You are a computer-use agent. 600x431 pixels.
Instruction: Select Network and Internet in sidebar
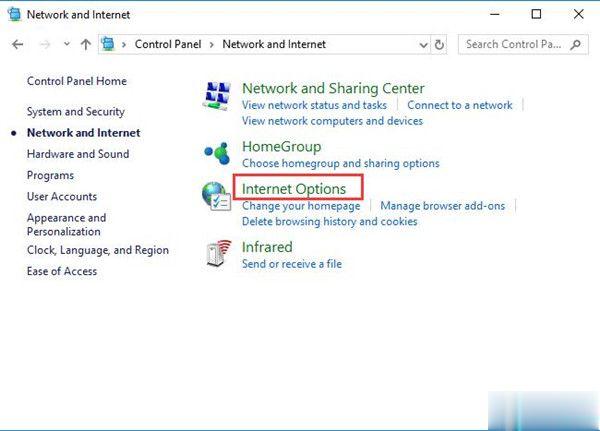click(83, 133)
